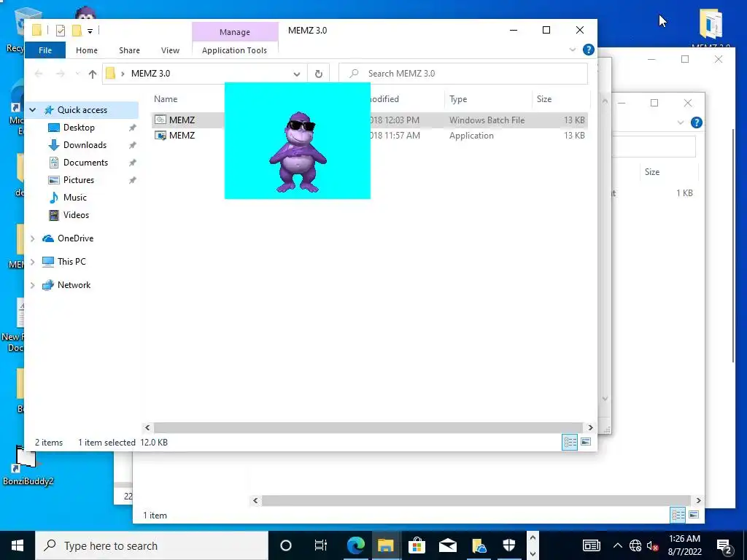Open Cortana circle on taskbar
The image size is (747, 560).
click(x=285, y=545)
